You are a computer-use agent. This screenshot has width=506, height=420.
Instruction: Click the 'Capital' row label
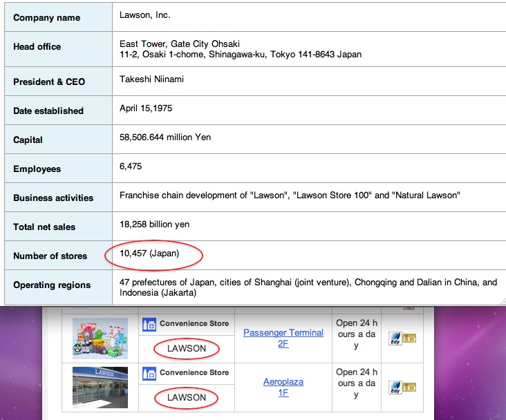coord(28,140)
